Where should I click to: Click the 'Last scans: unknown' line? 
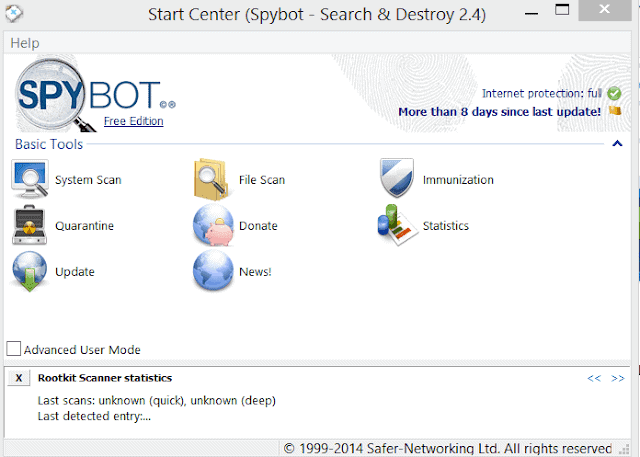click(156, 401)
